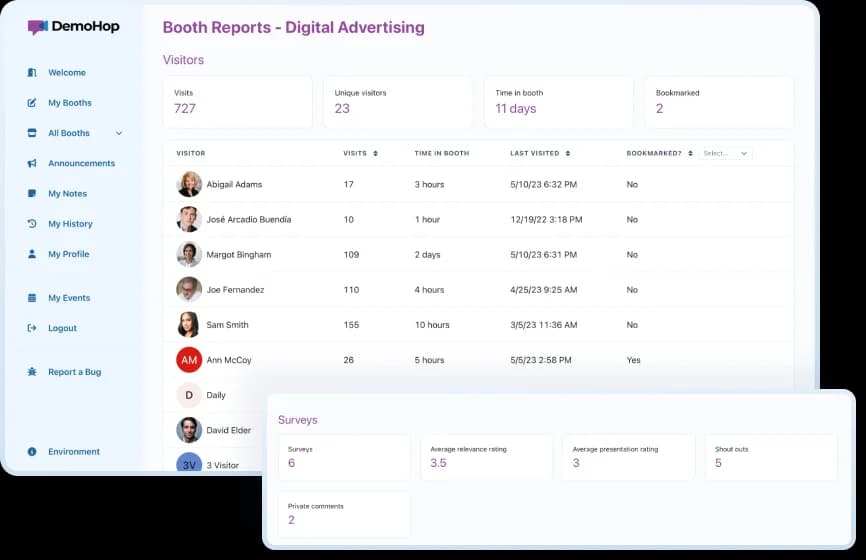866x560 pixels.
Task: Sort table by Bookmarked column arrows
Action: [690, 153]
